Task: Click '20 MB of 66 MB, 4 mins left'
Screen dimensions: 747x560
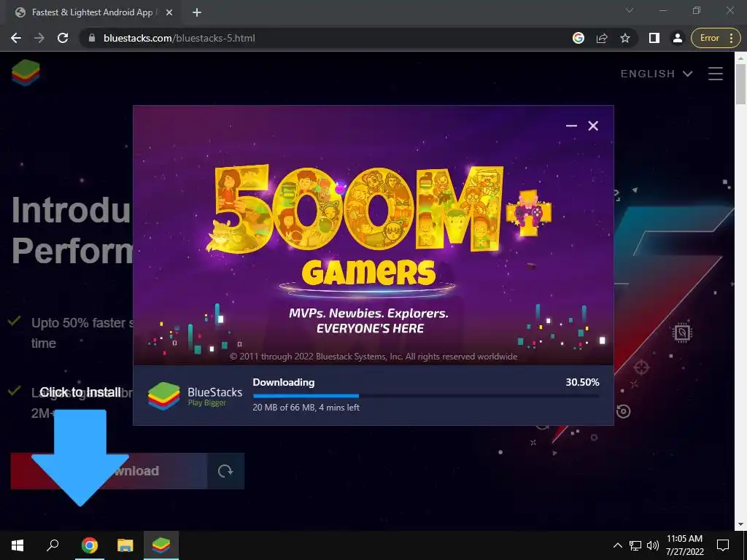Action: 306,408
